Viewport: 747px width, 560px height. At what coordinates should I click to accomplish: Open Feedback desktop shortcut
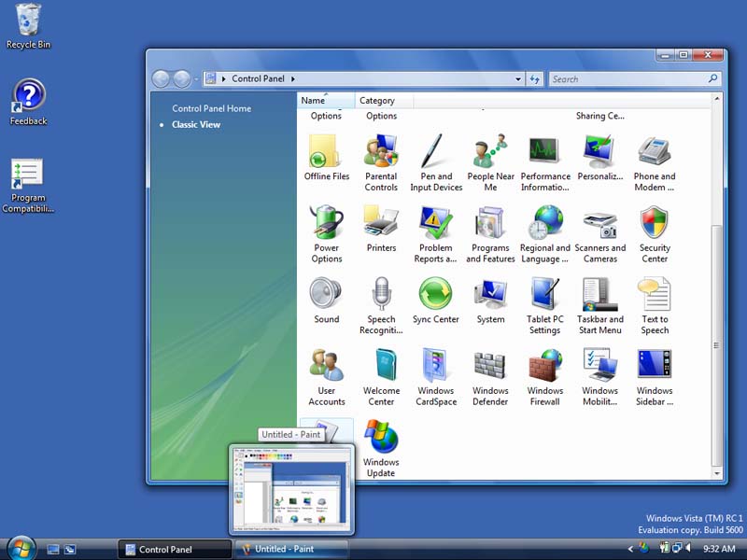(x=28, y=103)
